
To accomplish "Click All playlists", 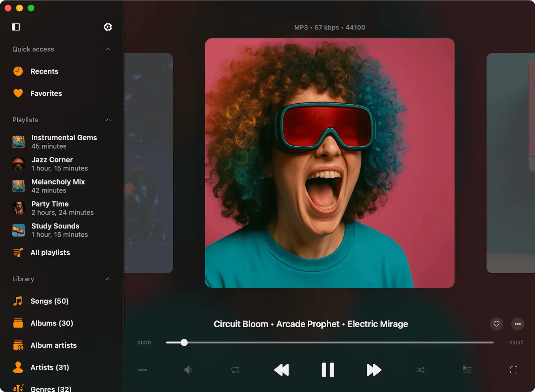I will (x=50, y=253).
